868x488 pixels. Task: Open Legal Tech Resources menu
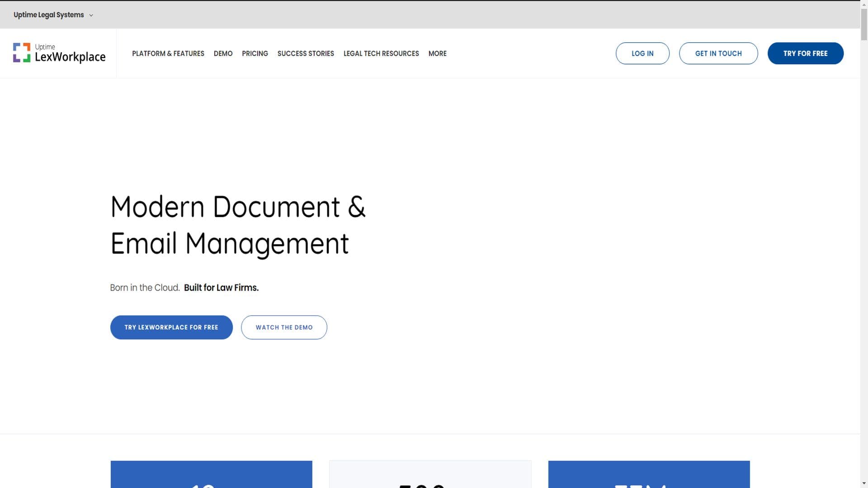pos(381,53)
